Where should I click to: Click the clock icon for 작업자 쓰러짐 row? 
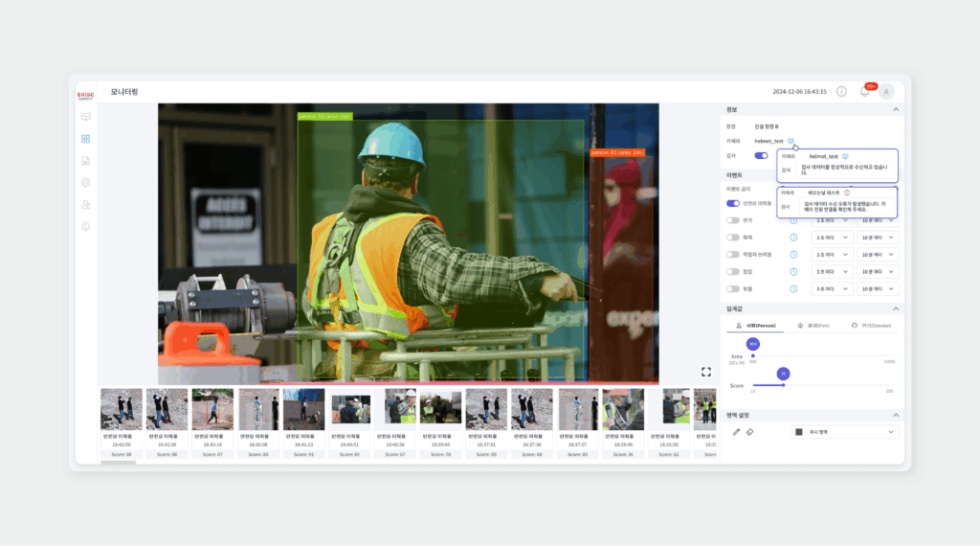793,255
